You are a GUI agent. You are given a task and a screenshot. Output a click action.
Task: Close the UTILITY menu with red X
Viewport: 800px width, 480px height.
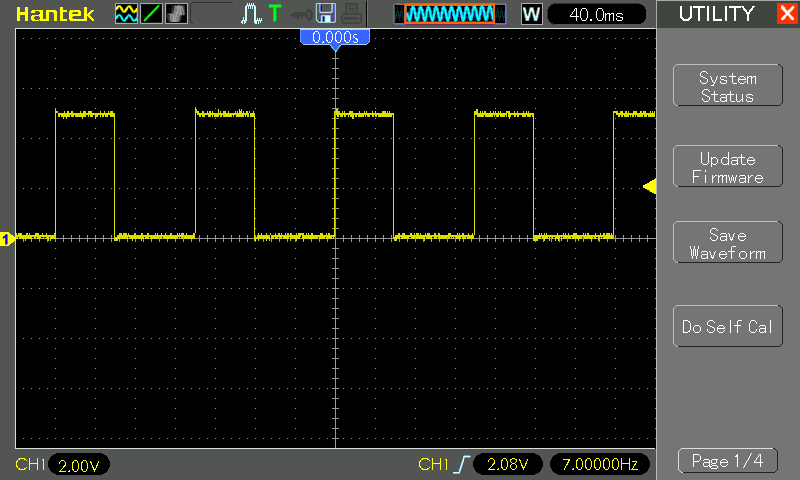787,13
